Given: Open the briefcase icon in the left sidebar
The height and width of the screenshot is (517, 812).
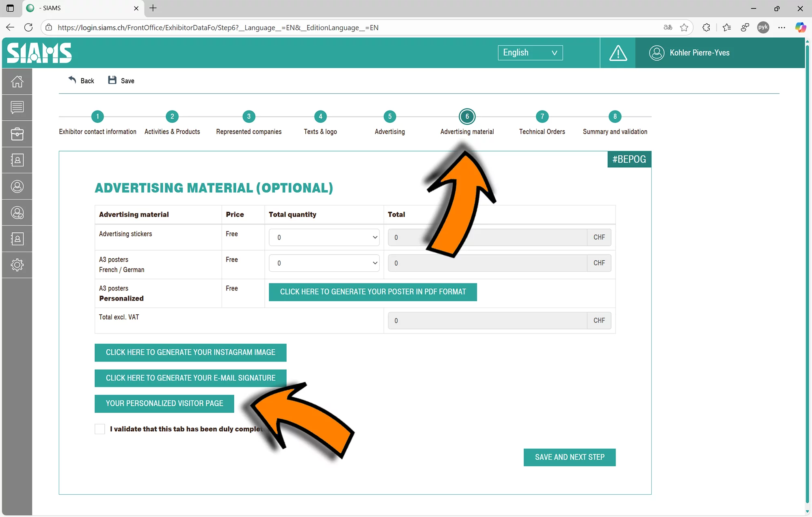Looking at the screenshot, I should (17, 134).
